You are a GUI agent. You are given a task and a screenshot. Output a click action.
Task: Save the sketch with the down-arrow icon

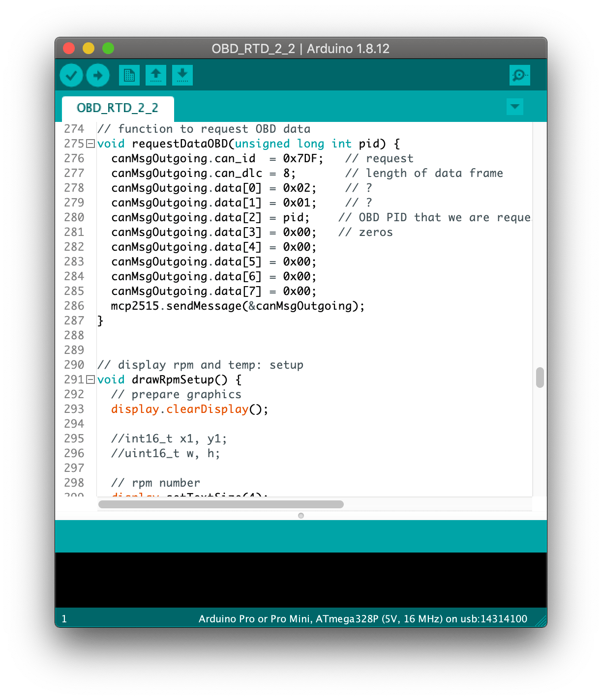(x=182, y=75)
